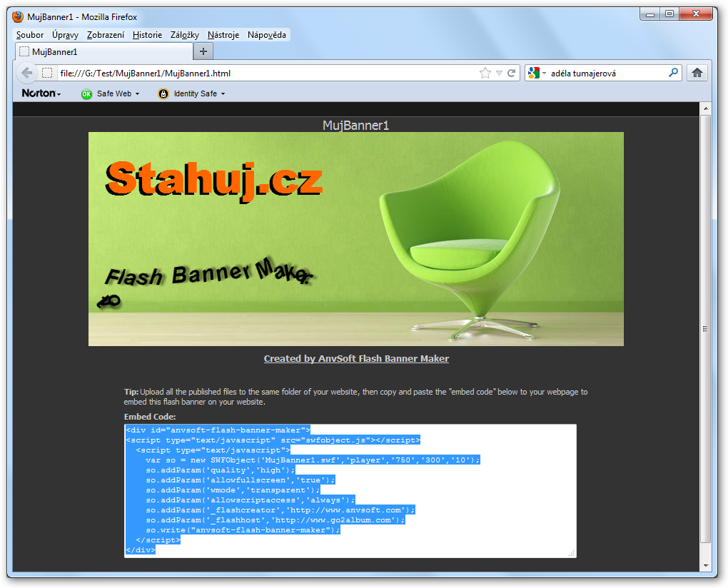
Task: Follow the Created by AnvSoft Flash Banner Maker link
Action: (356, 358)
